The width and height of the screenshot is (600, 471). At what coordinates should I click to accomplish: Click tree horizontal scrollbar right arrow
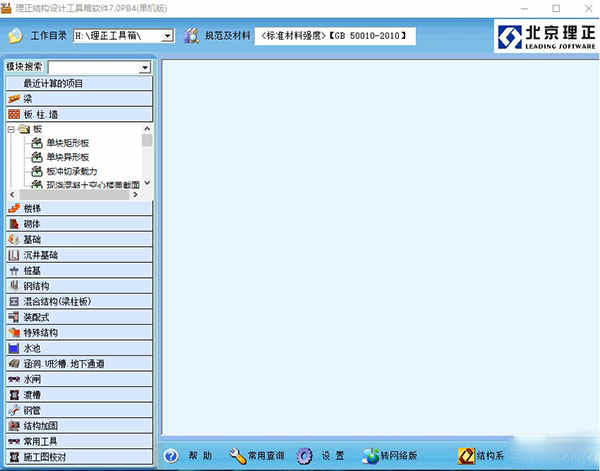(x=135, y=194)
